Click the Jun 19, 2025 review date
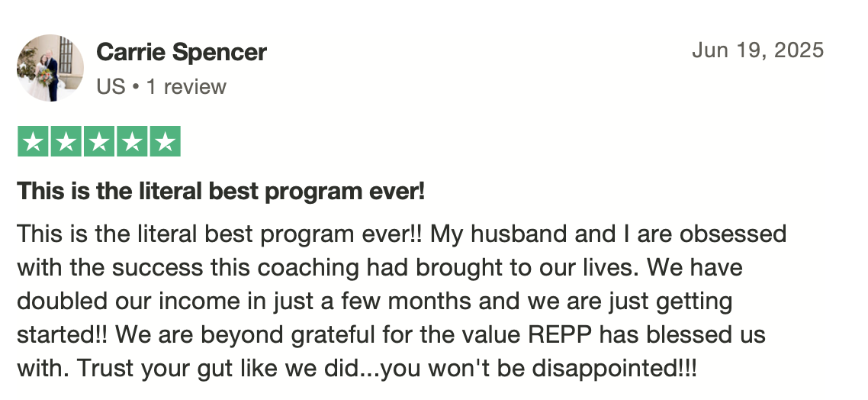Image resolution: width=868 pixels, height=400 pixels. coord(758,50)
